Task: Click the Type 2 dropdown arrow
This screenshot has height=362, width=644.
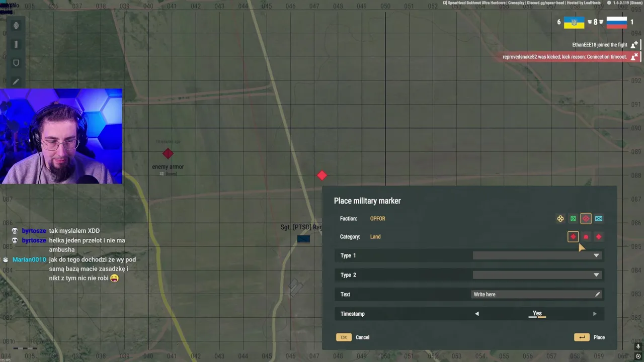Action: 596,275
